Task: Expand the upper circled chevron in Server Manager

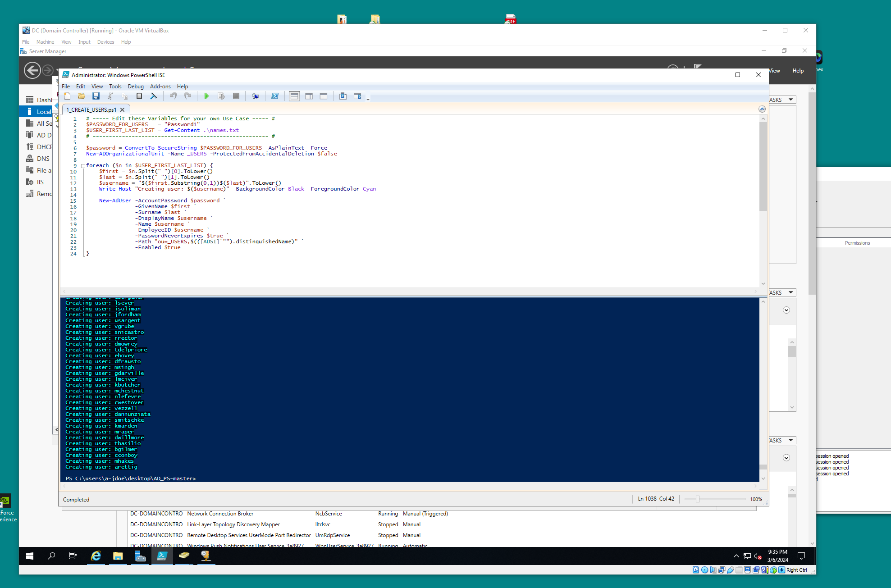Action: click(x=786, y=310)
